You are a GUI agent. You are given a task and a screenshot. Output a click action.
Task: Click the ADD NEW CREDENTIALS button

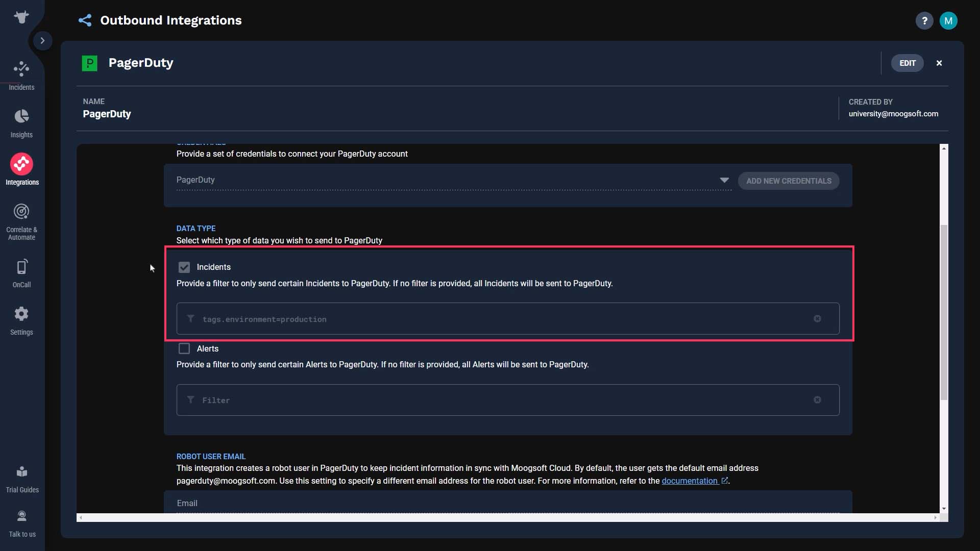(x=789, y=180)
